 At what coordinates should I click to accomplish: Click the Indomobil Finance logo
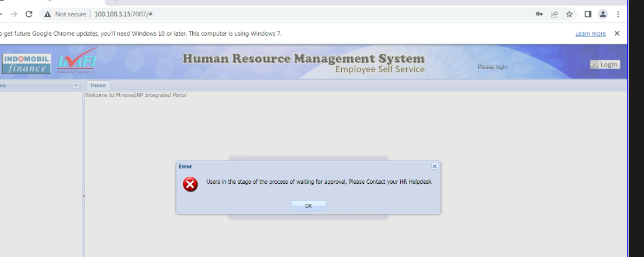tap(27, 63)
